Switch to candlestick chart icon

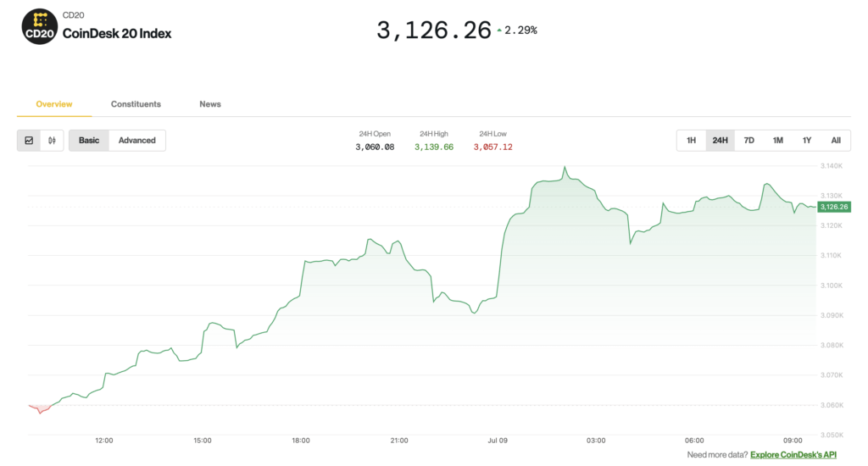(x=52, y=141)
